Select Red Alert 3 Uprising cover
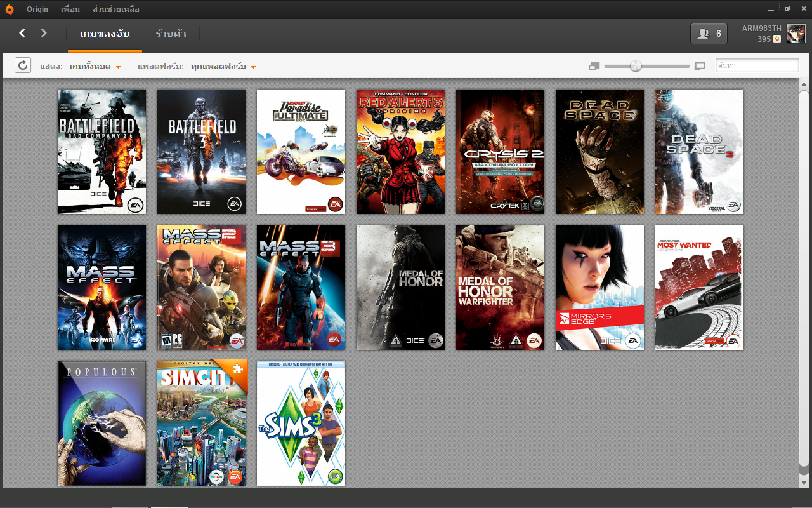812x508 pixels. [401, 152]
